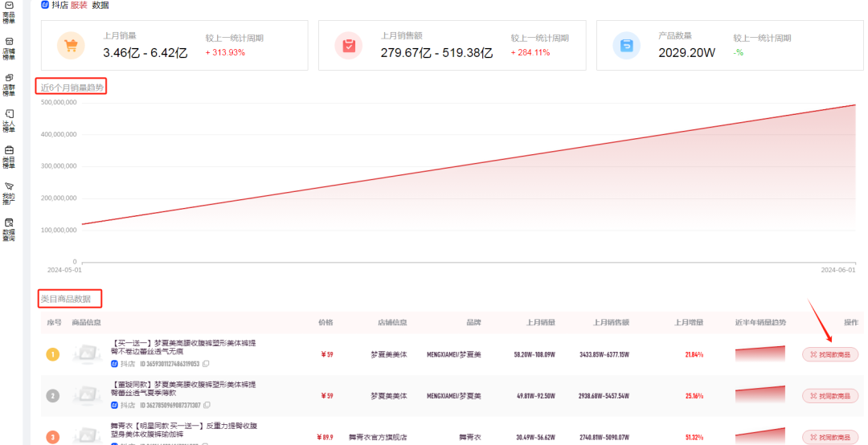Click brand MENGXIAMEI/梦夏美 in the first row
Viewport: 868px width, 445px height.
pos(454,354)
